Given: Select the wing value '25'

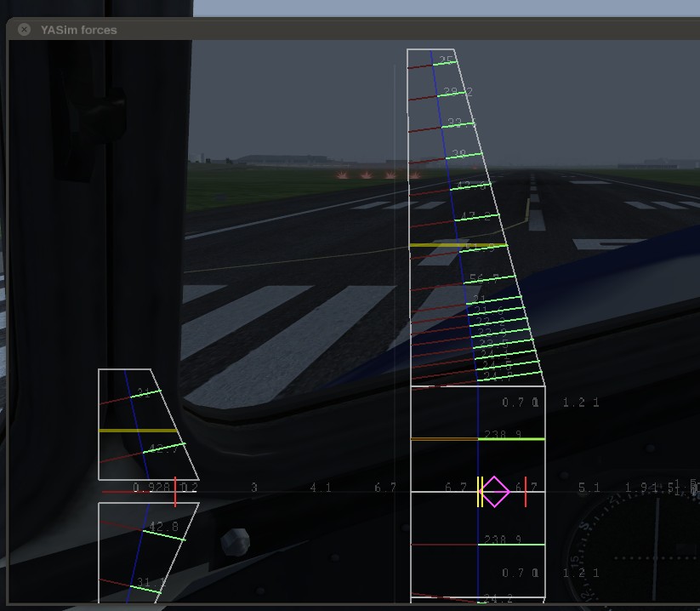Looking at the screenshot, I should coord(446,60).
